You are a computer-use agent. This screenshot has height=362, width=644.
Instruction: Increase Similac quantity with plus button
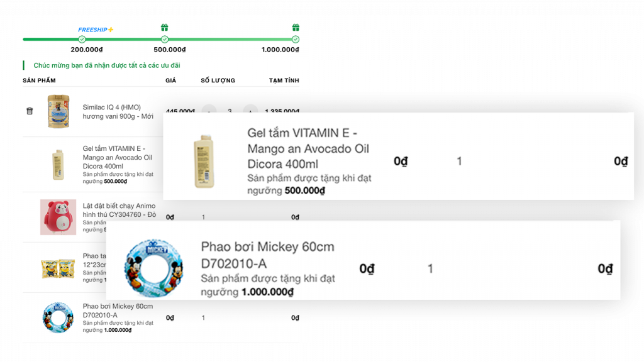pos(250,108)
